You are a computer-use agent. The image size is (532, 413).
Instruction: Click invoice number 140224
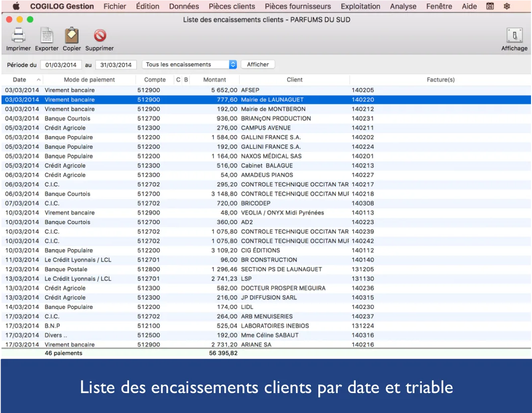[x=363, y=147]
